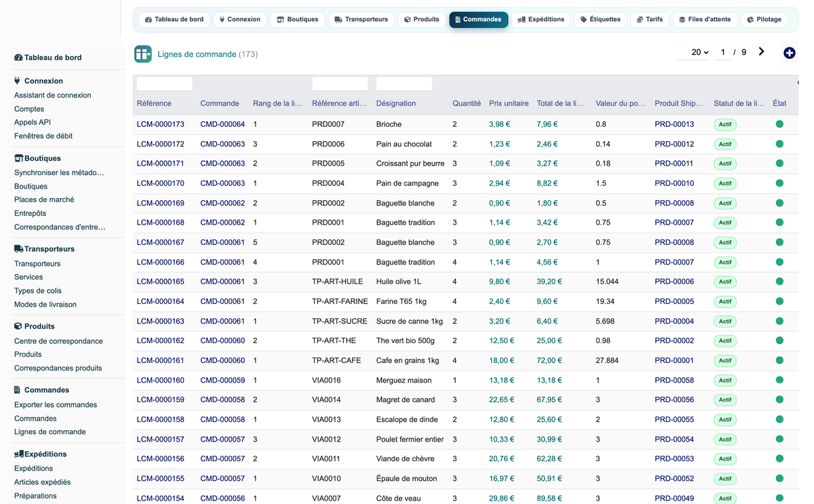The height and width of the screenshot is (504, 814).
Task: Click the Tarifs icon in top navigation
Action: point(640,20)
